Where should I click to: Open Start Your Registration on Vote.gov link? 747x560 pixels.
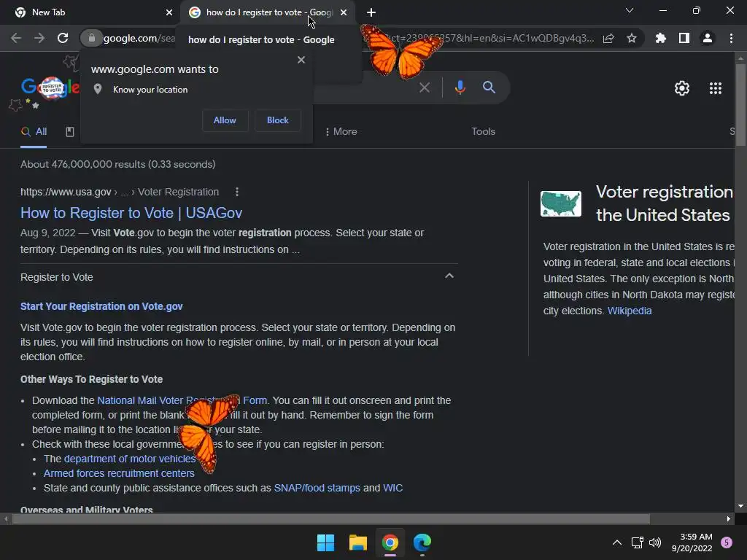(x=101, y=306)
